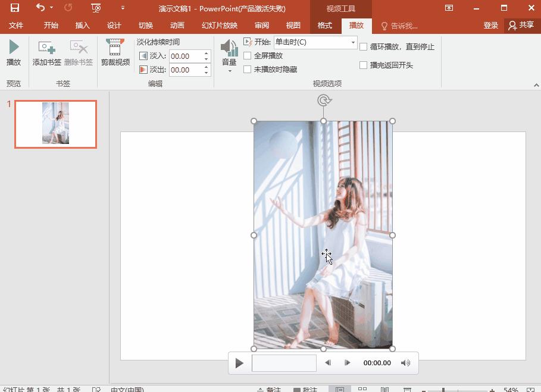Increase 淡入 duration with the up stepper
This screenshot has width=541, height=392.
(207, 53)
